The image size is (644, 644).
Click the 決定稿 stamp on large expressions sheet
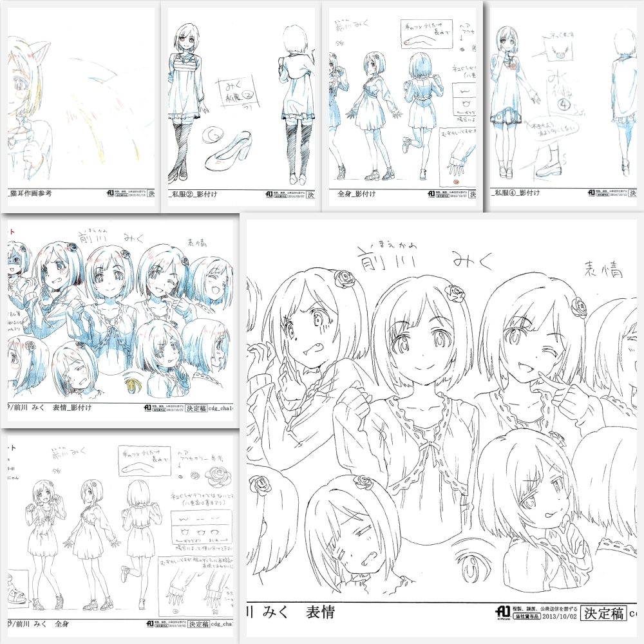[602, 612]
